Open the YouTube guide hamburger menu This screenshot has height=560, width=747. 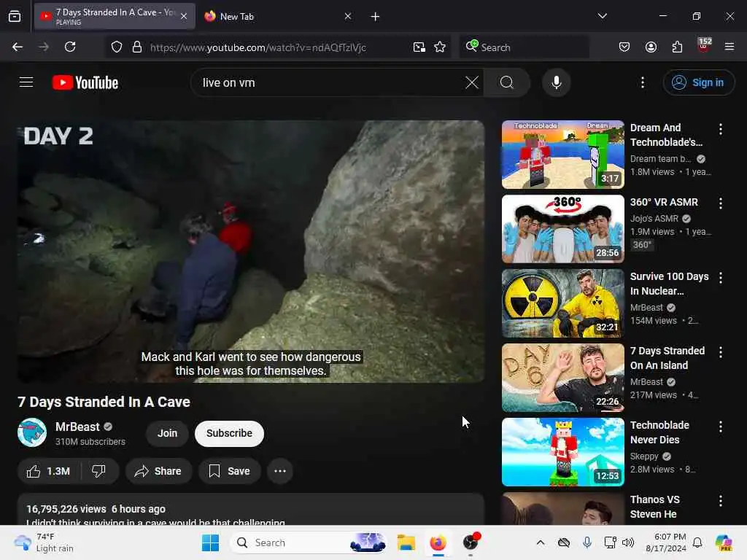(26, 82)
